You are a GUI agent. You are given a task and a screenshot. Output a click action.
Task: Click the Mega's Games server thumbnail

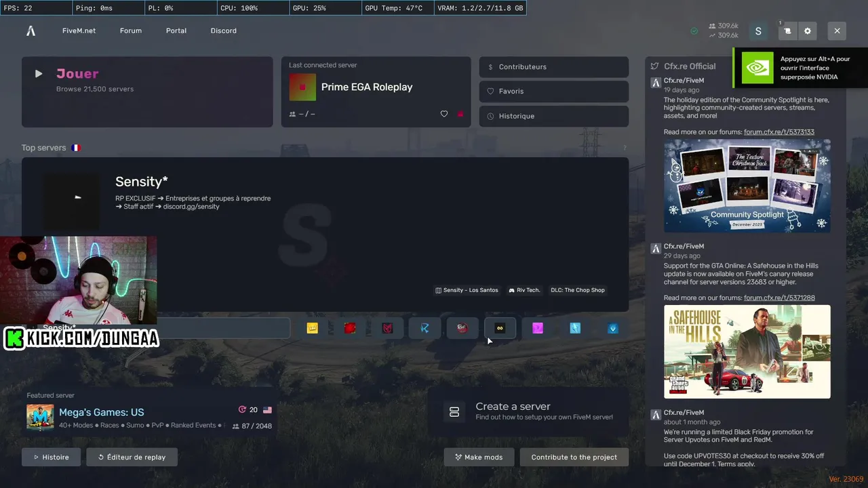pos(40,418)
